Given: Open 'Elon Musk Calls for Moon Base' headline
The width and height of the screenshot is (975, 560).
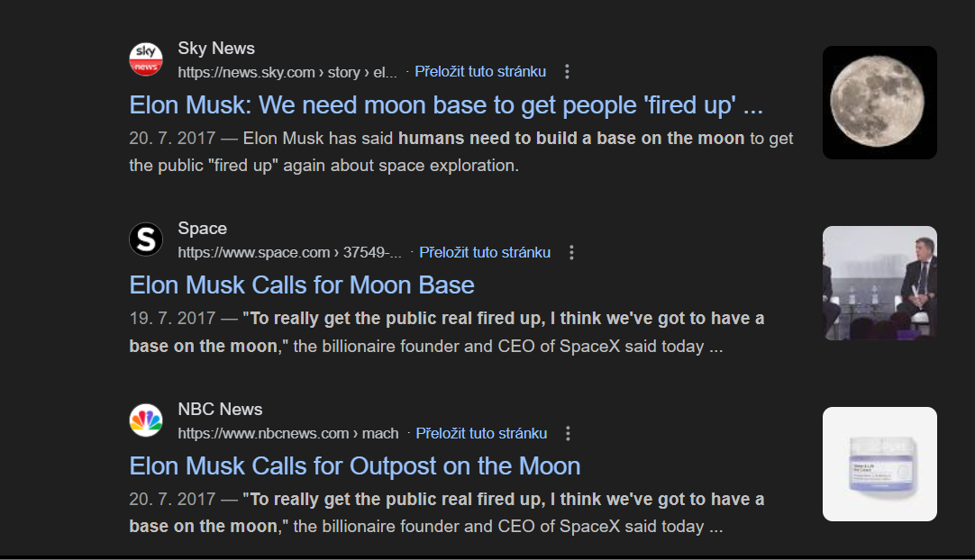Looking at the screenshot, I should [302, 285].
